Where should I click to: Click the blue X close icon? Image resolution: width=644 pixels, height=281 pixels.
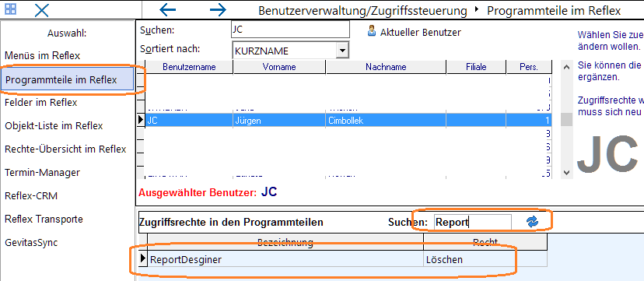pyautogui.click(x=41, y=10)
